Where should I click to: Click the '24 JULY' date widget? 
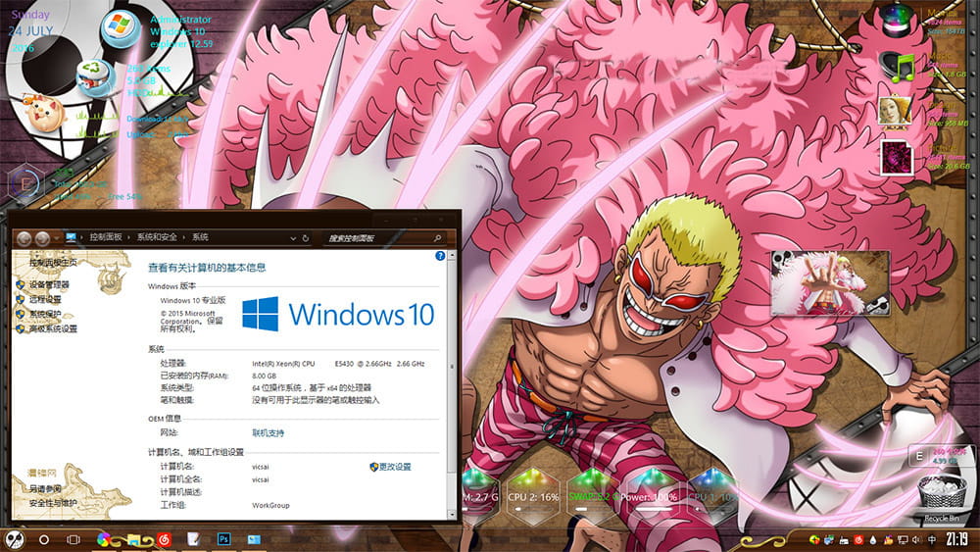point(30,30)
